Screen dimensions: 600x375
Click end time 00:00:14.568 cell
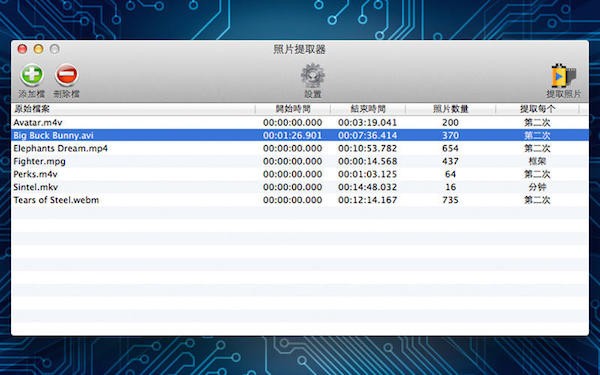point(368,161)
